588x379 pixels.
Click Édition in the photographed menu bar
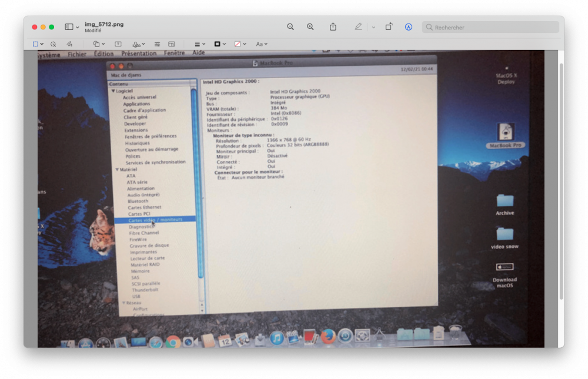[103, 54]
